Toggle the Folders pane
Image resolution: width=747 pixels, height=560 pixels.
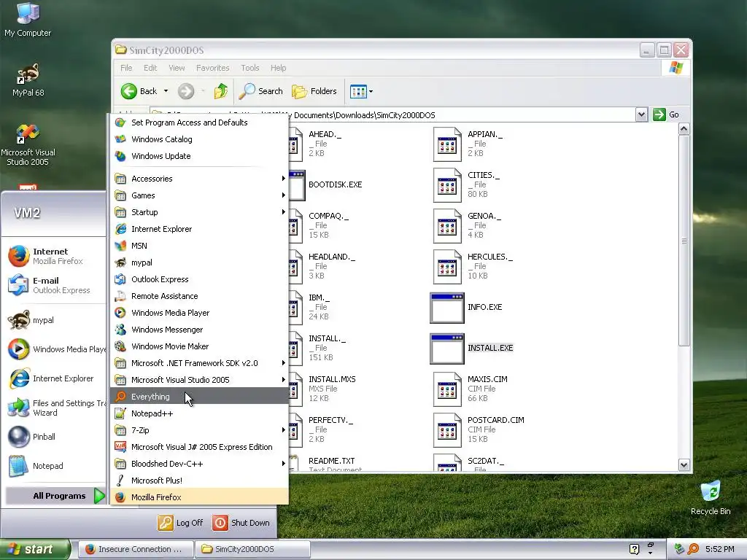click(x=314, y=91)
